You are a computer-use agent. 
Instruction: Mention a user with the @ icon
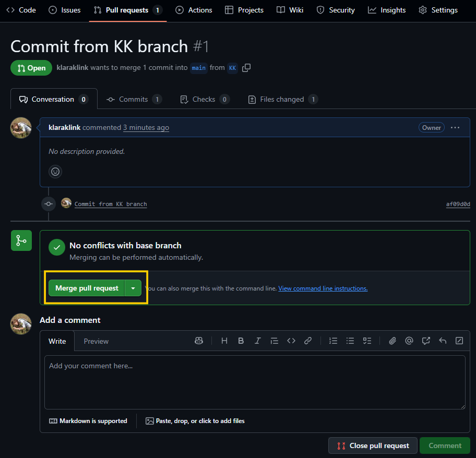(x=409, y=341)
